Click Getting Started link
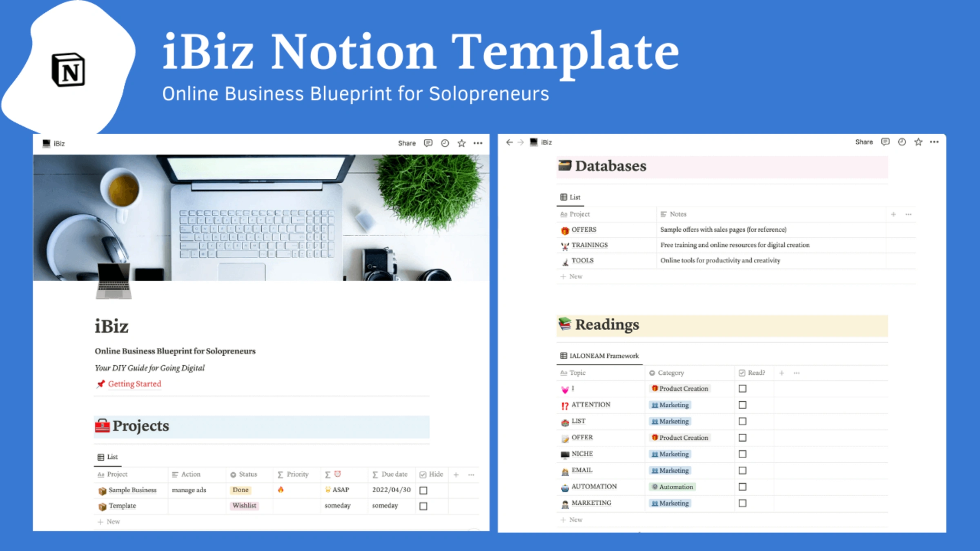Image resolution: width=980 pixels, height=551 pixels. [x=134, y=384]
